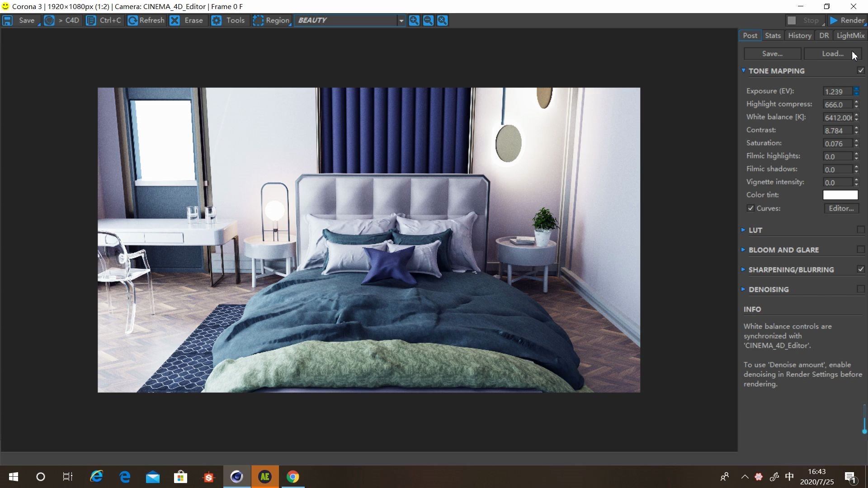Image resolution: width=868 pixels, height=488 pixels.
Task: Start rendering with the Render button
Action: click(x=847, y=20)
